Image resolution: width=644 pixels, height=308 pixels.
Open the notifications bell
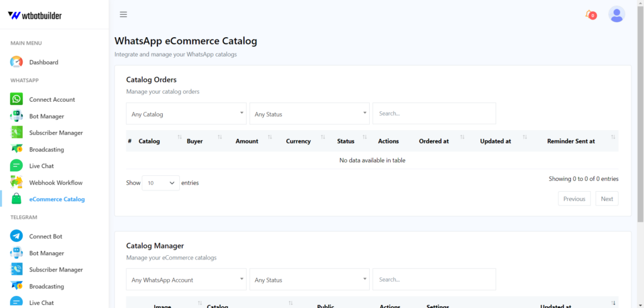click(x=591, y=15)
